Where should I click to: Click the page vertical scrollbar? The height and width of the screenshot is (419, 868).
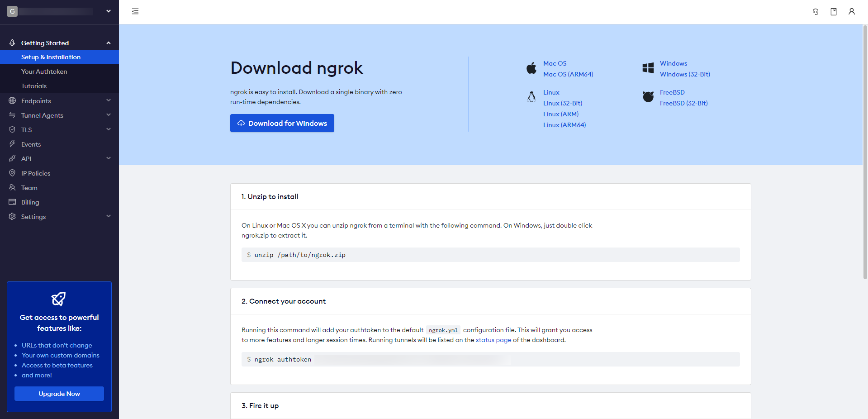(x=865, y=152)
